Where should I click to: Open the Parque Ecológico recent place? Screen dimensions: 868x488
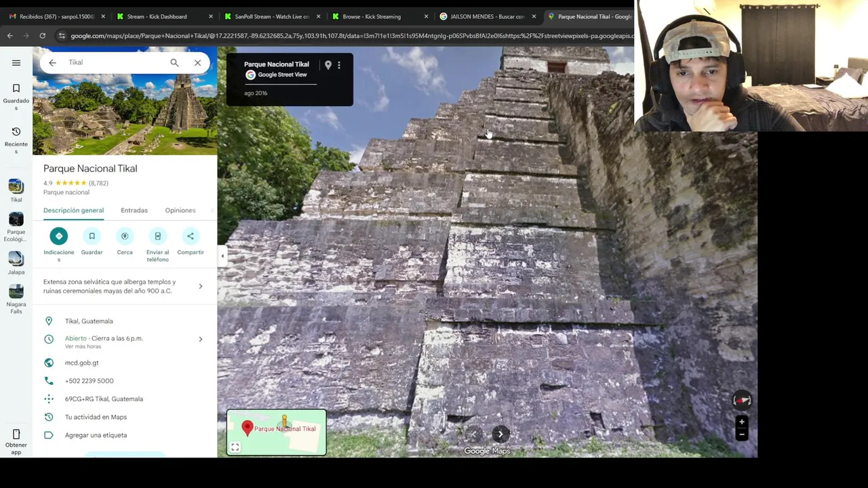pyautogui.click(x=16, y=226)
